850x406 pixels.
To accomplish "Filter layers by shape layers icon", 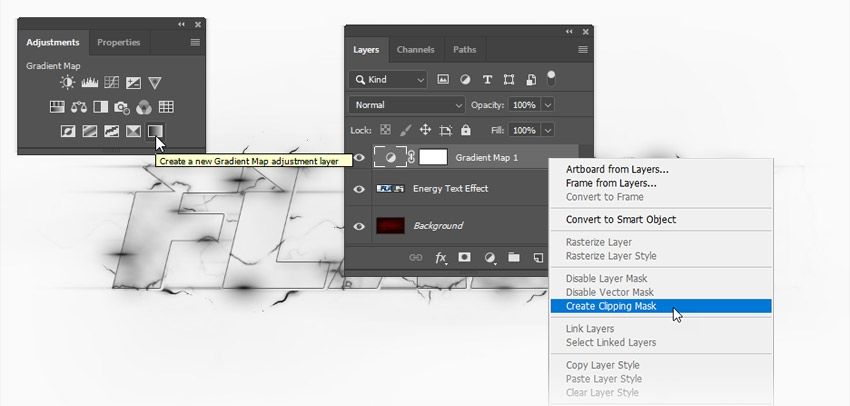I will click(508, 80).
